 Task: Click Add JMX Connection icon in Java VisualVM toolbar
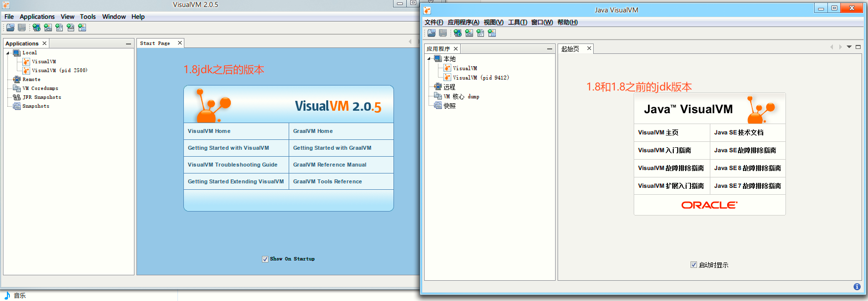click(x=469, y=33)
